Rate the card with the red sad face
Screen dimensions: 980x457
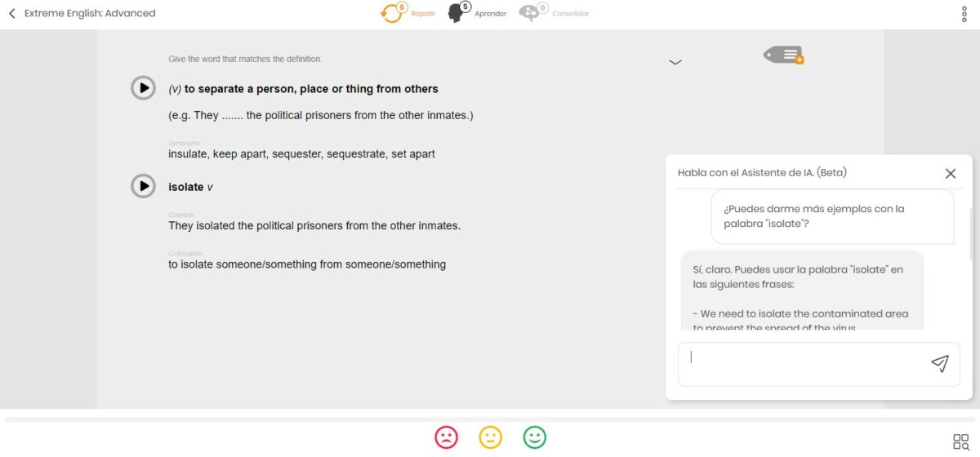tap(447, 437)
